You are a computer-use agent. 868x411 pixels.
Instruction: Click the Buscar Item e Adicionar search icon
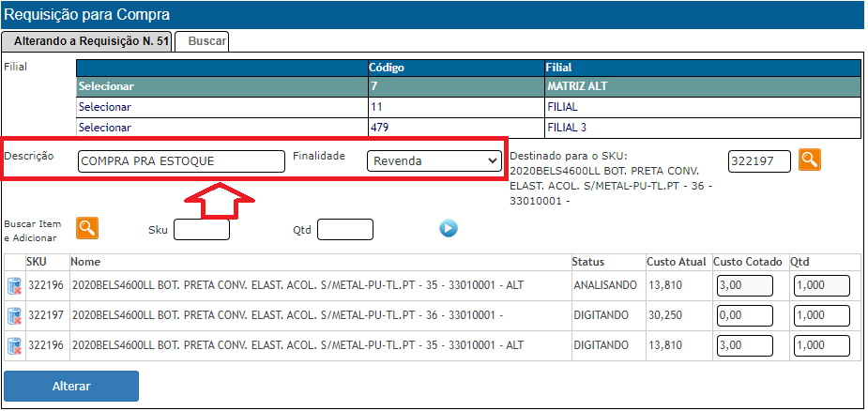coord(87,228)
